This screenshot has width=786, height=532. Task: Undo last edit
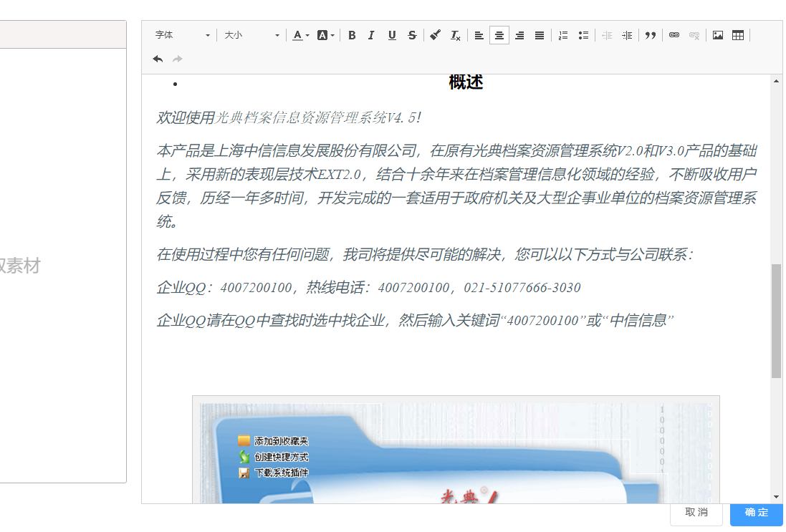(158, 59)
